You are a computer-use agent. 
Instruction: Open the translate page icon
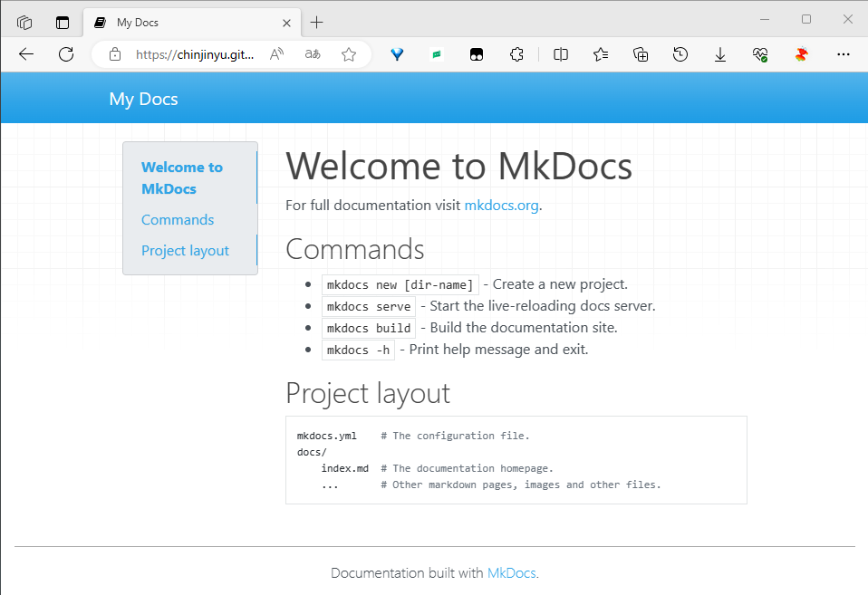click(313, 54)
